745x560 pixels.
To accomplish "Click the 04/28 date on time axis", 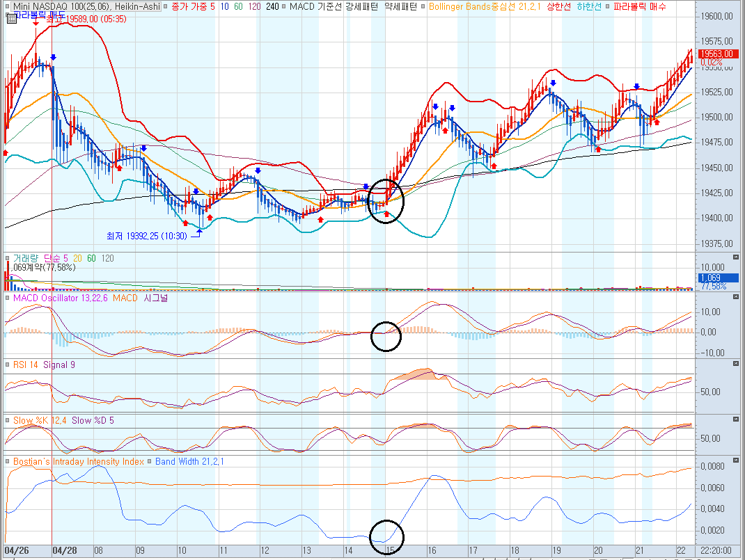I will (65, 550).
